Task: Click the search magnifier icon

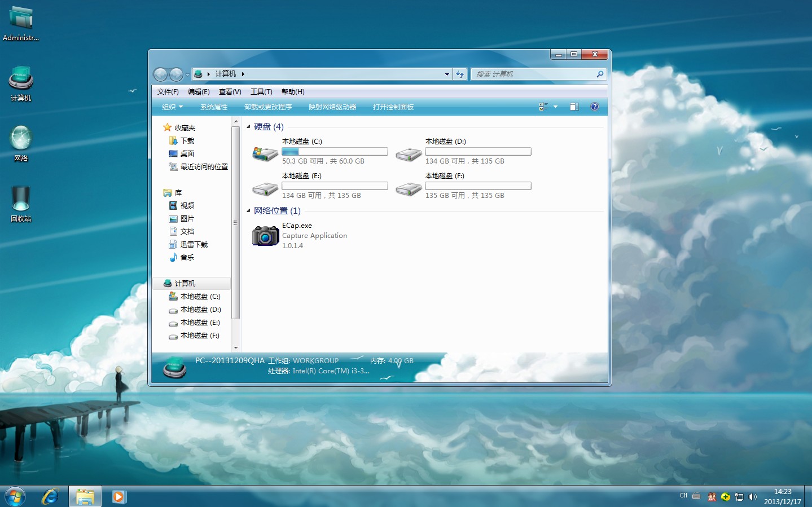Action: point(600,74)
